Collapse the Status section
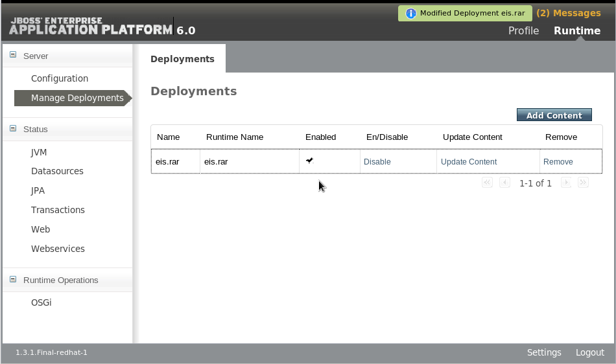 coord(13,129)
